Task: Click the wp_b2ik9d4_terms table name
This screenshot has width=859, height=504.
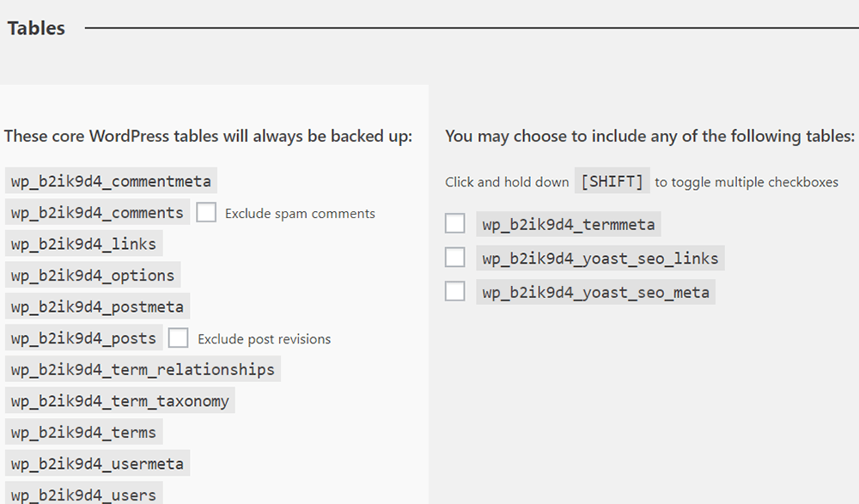Action: (83, 433)
